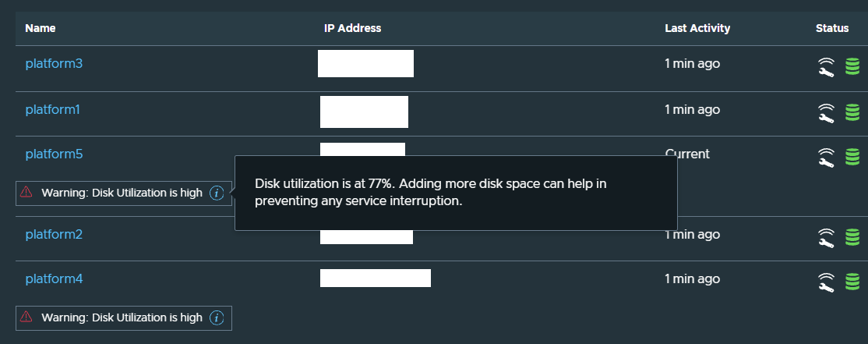Click info icon on platform5 disk warning

click(x=217, y=193)
